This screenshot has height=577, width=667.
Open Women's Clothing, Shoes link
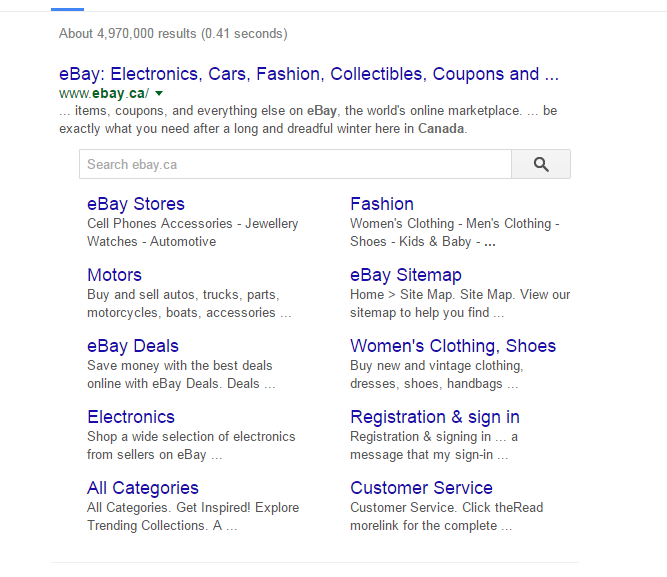(x=453, y=346)
